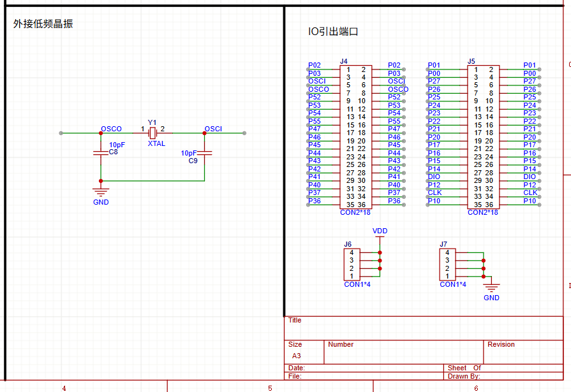Select the IO引出端口 text label
571x392 pixels.
pos(333,32)
